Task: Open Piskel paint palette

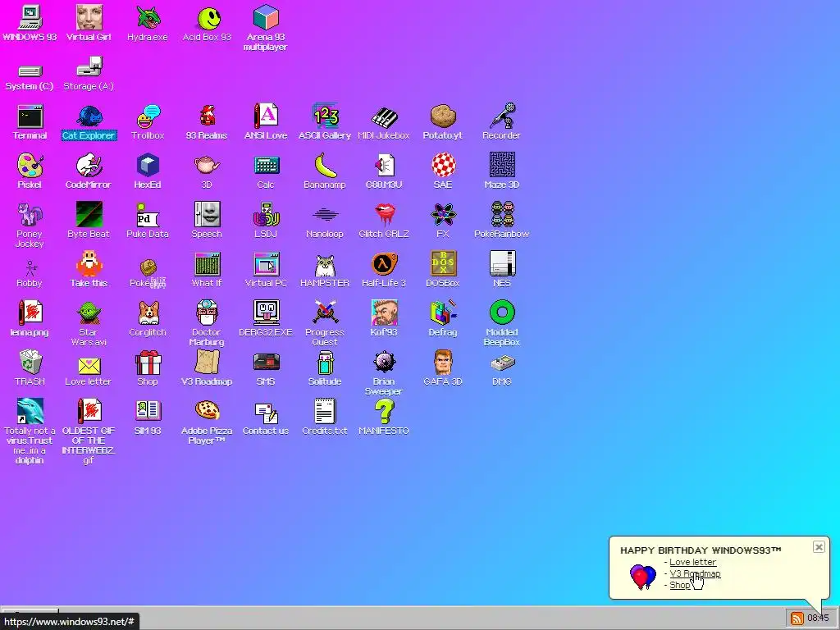Action: tap(30, 166)
